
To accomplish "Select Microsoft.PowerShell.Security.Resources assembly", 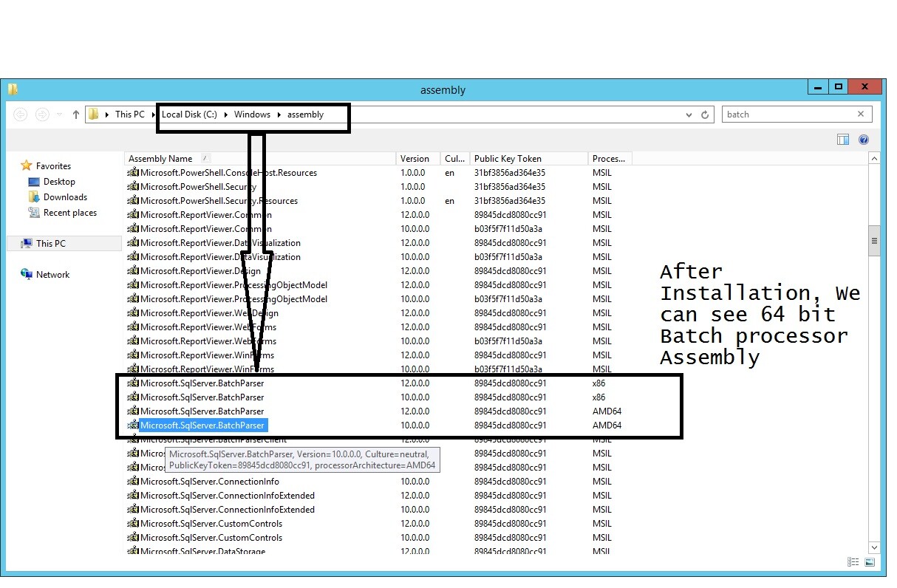I will pos(219,201).
